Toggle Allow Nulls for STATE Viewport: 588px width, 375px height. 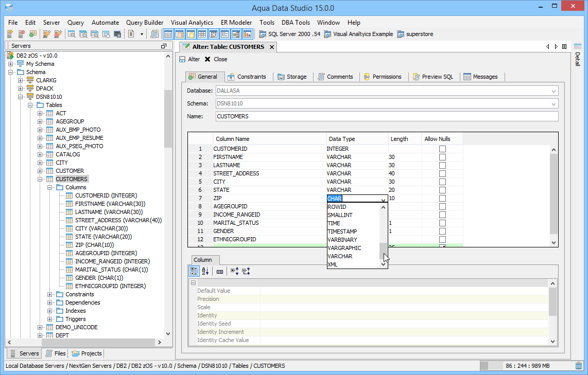(x=442, y=190)
